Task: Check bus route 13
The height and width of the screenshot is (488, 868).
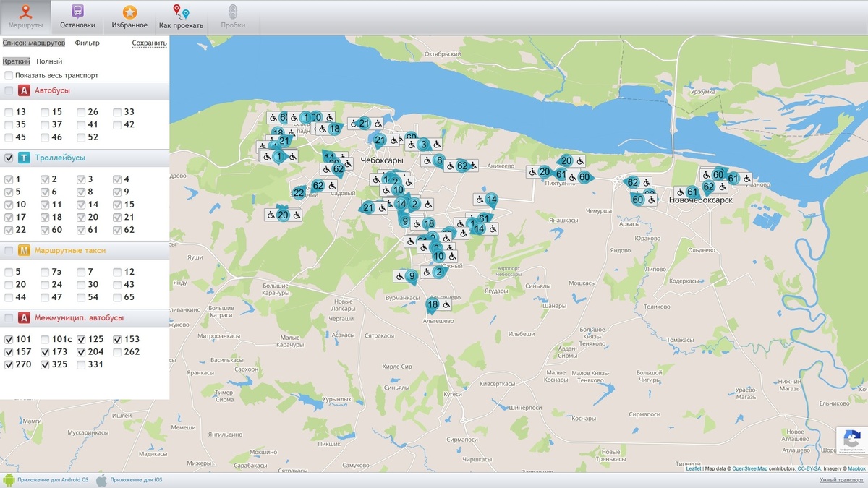Action: tap(9, 112)
